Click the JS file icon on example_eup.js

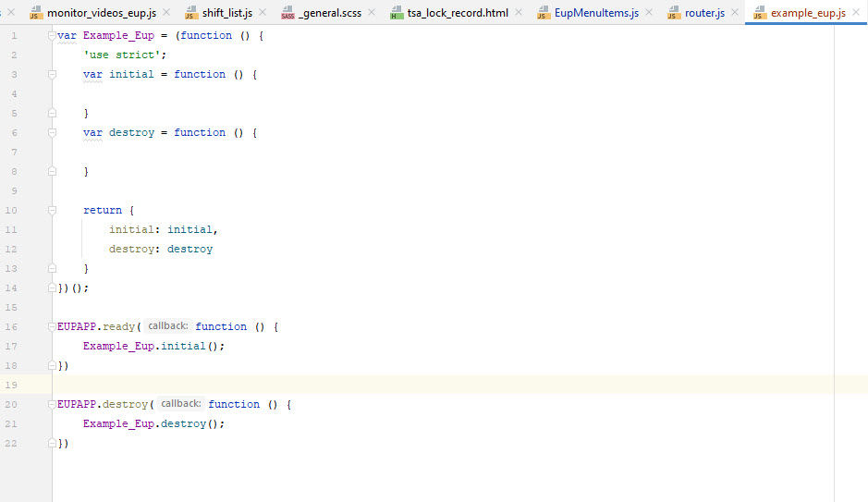(x=760, y=12)
